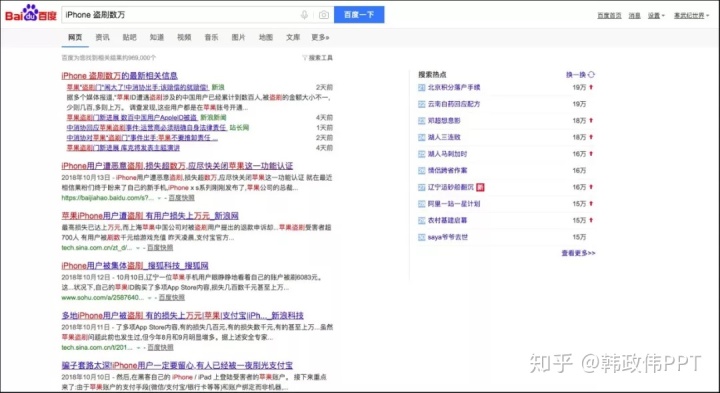Expand the user account dropdown in header

(692, 16)
